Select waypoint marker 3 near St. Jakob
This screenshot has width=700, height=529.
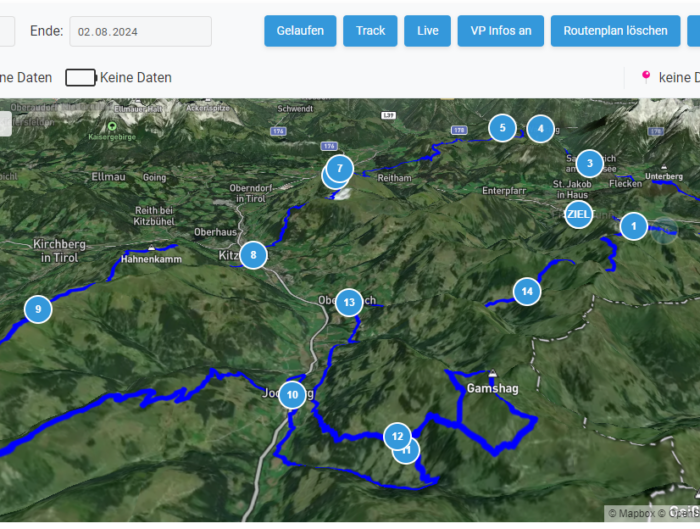click(589, 163)
